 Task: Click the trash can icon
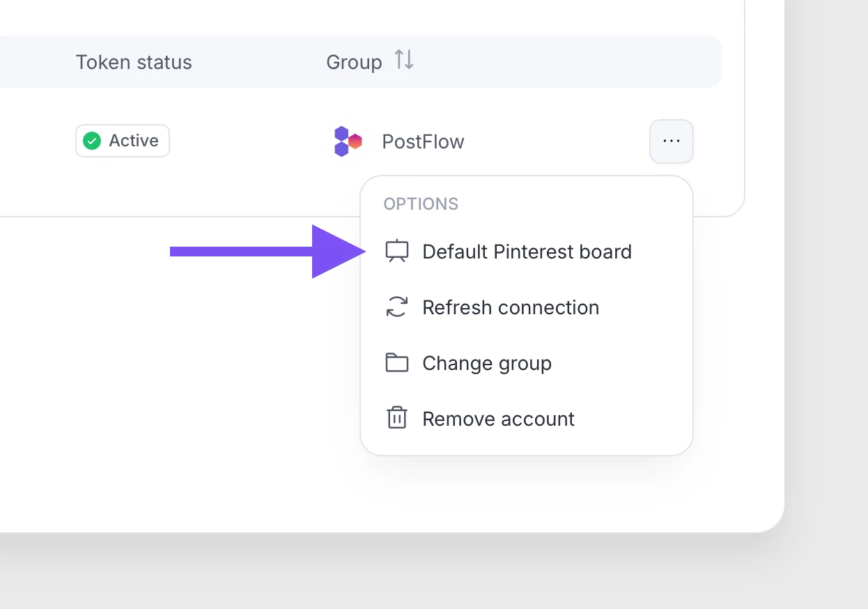point(397,419)
